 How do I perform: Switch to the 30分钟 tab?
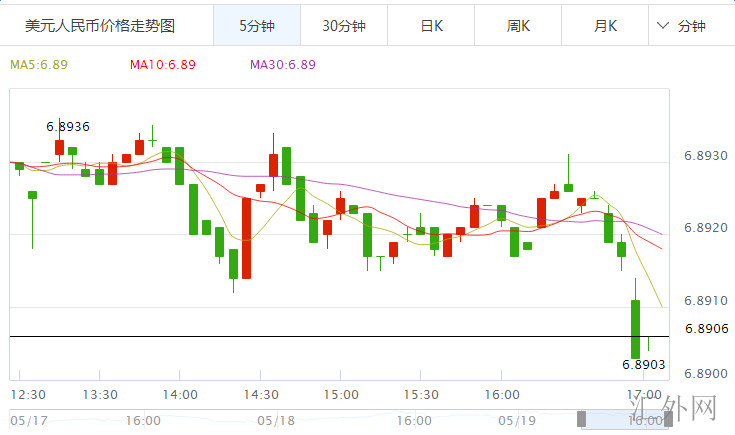click(x=343, y=26)
